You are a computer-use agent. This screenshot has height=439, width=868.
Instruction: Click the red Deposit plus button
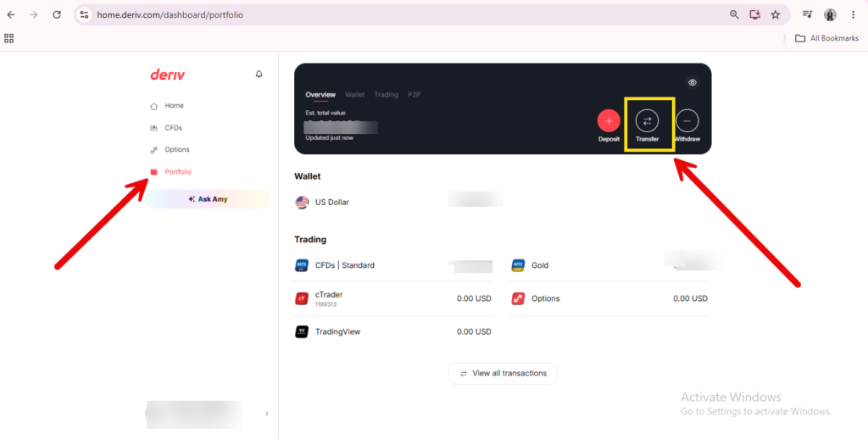tap(609, 120)
